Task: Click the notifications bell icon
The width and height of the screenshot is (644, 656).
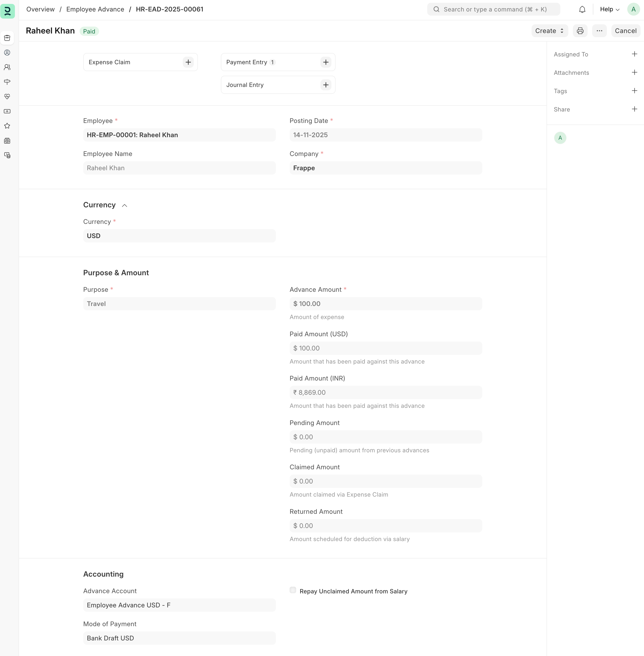Action: [582, 9]
